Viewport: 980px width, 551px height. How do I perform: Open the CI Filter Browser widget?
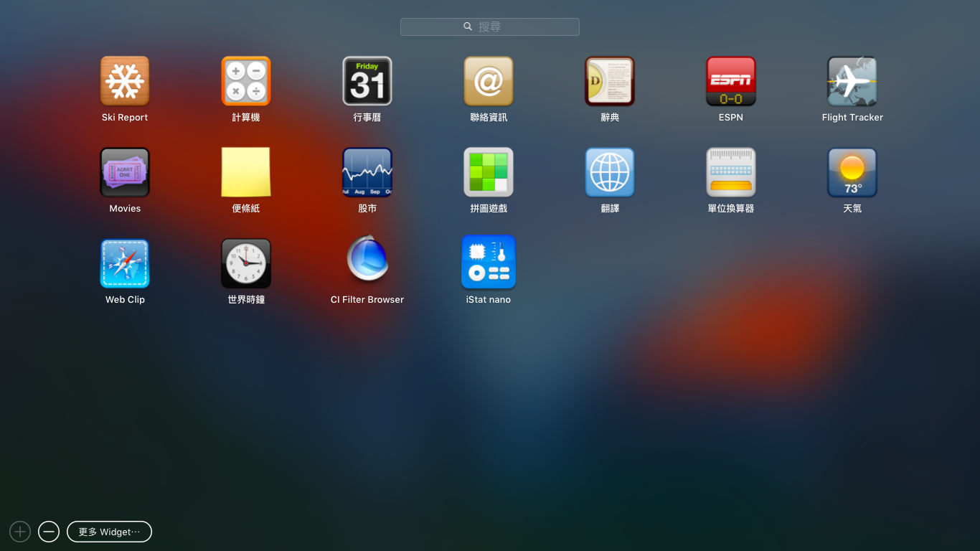point(367,260)
